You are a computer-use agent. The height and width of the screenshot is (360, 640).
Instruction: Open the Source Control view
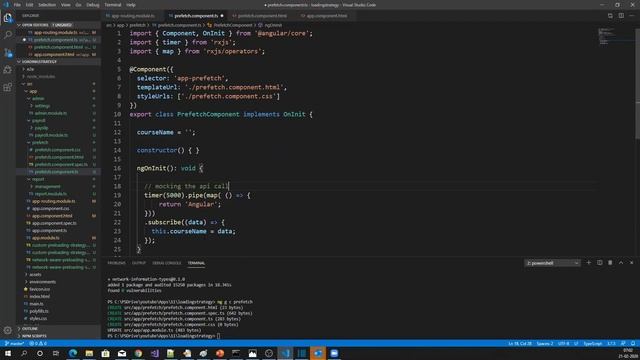click(x=8, y=53)
